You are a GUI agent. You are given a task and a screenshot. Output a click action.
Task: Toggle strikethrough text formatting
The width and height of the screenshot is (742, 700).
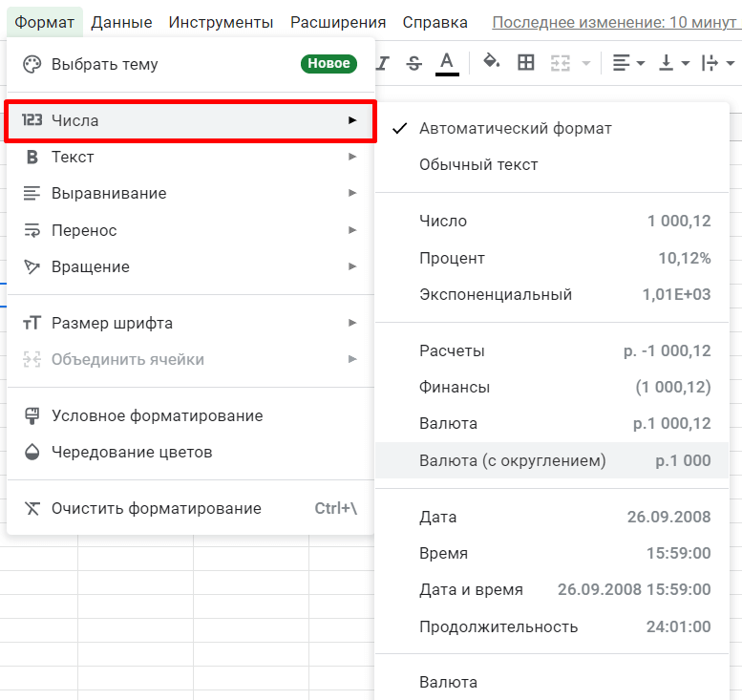pos(414,63)
